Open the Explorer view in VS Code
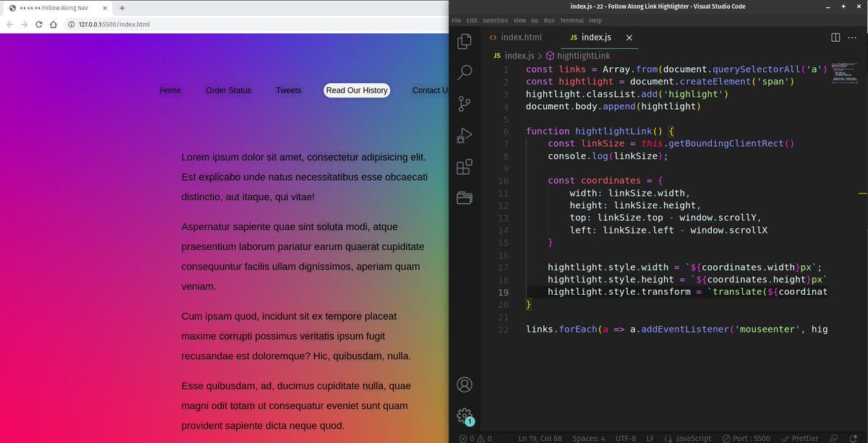This screenshot has width=868, height=443. point(464,41)
